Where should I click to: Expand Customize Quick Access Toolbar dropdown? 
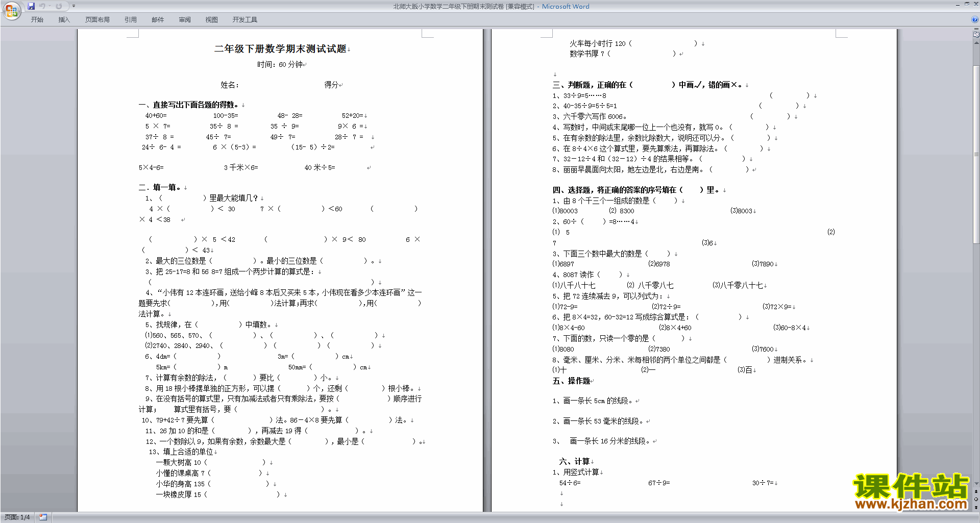(x=73, y=6)
